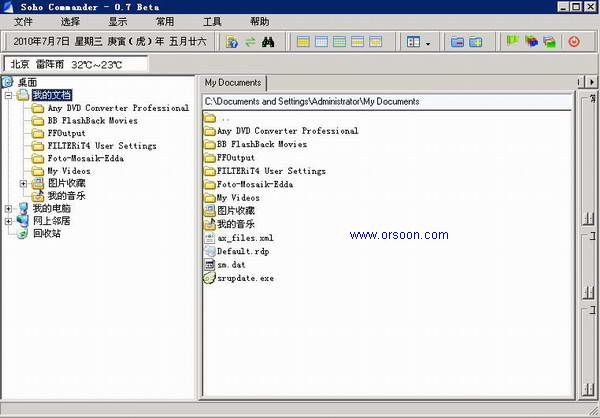Click the green flag toolbar icon
Viewport: 600px width, 418px height.
click(x=512, y=42)
